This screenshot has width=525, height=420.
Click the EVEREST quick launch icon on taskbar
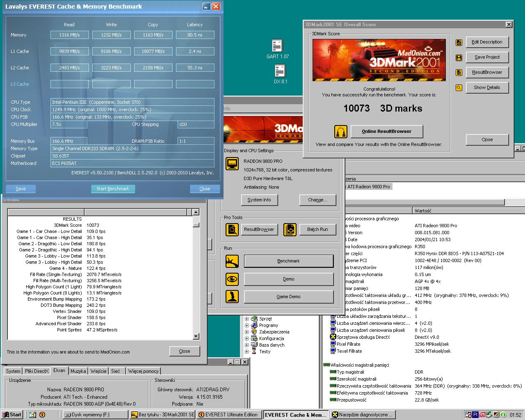click(x=43, y=415)
